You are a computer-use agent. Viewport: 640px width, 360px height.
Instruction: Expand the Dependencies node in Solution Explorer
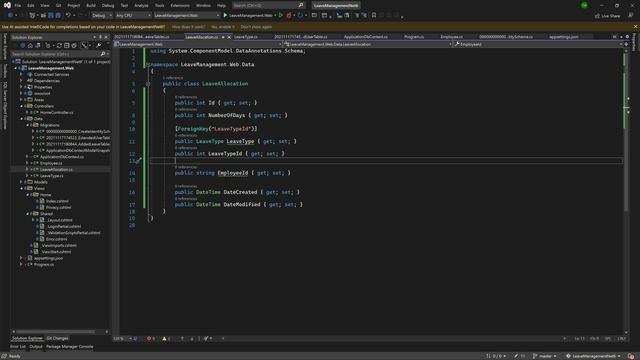pos(22,81)
